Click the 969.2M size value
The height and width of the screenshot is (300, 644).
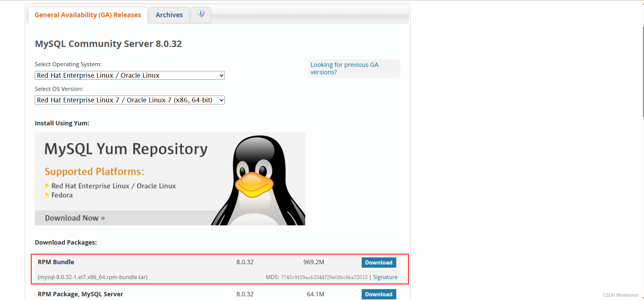coord(314,262)
